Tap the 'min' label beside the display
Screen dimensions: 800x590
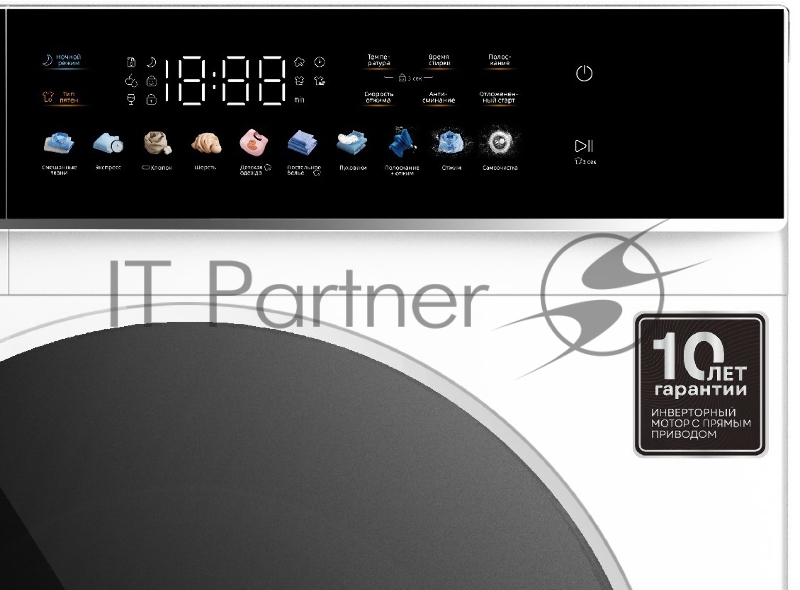tap(299, 100)
